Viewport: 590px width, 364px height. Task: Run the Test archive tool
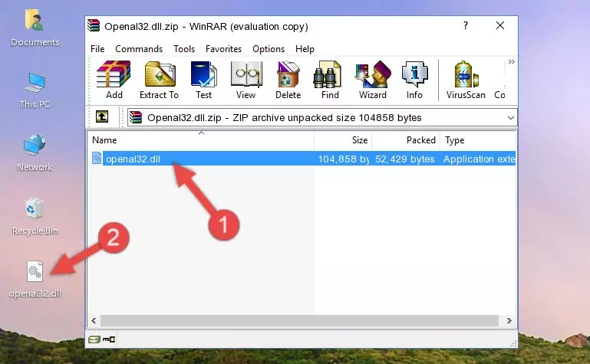click(x=203, y=80)
